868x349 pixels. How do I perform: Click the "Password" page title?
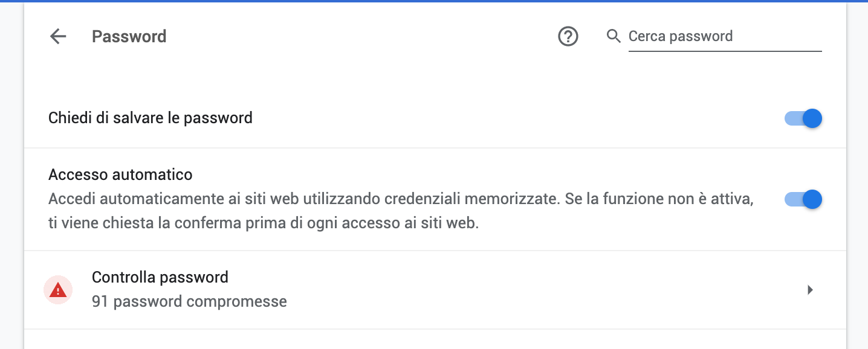pos(129,37)
